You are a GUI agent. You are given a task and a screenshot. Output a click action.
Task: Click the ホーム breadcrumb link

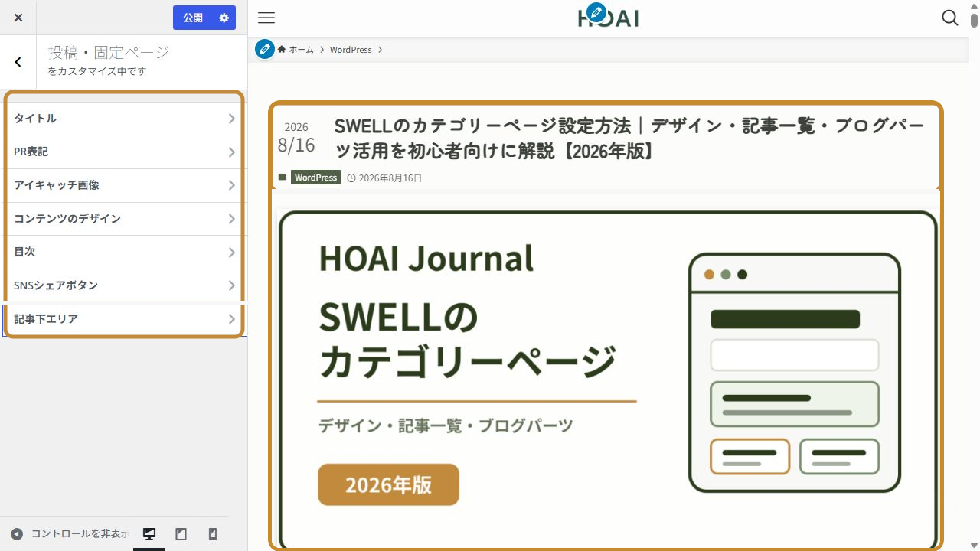(296, 50)
